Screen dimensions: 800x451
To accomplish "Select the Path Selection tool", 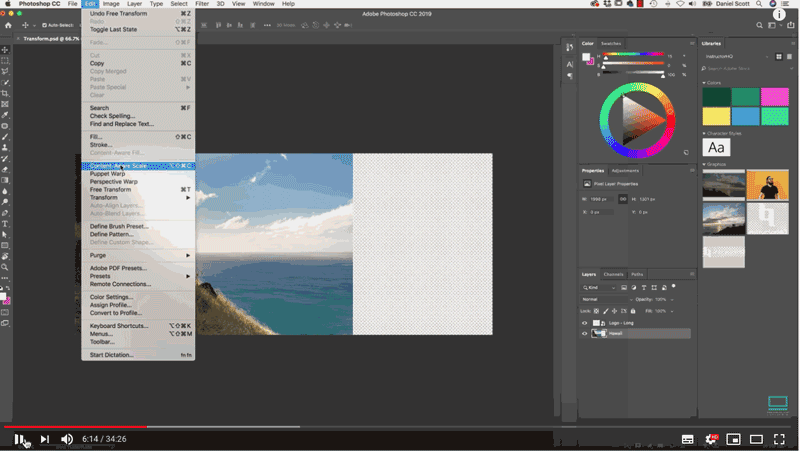I will coord(5,235).
